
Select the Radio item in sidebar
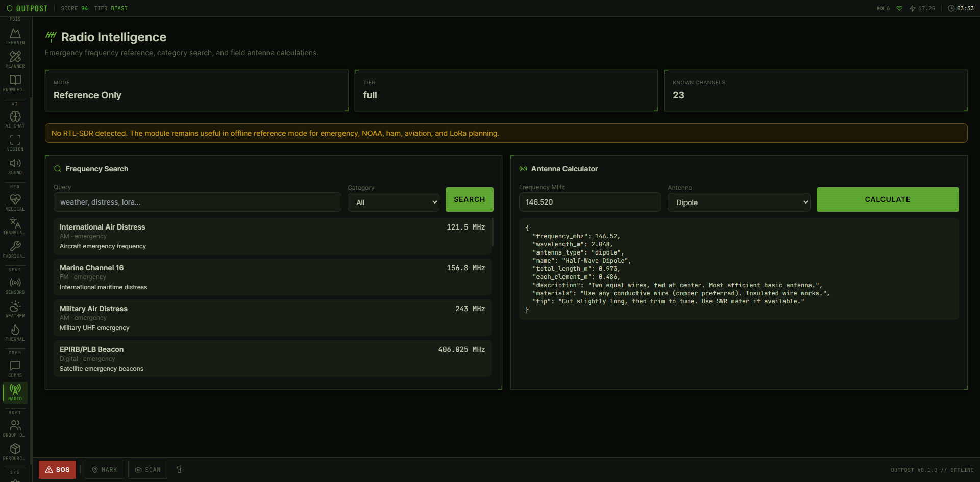[x=15, y=392]
